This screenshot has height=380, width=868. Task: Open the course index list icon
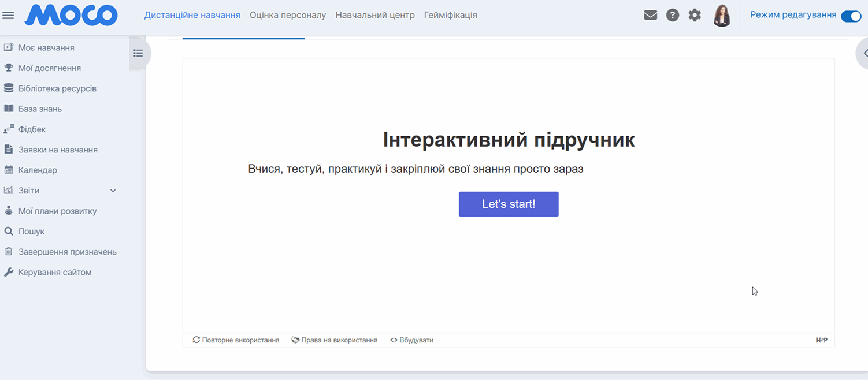click(138, 53)
